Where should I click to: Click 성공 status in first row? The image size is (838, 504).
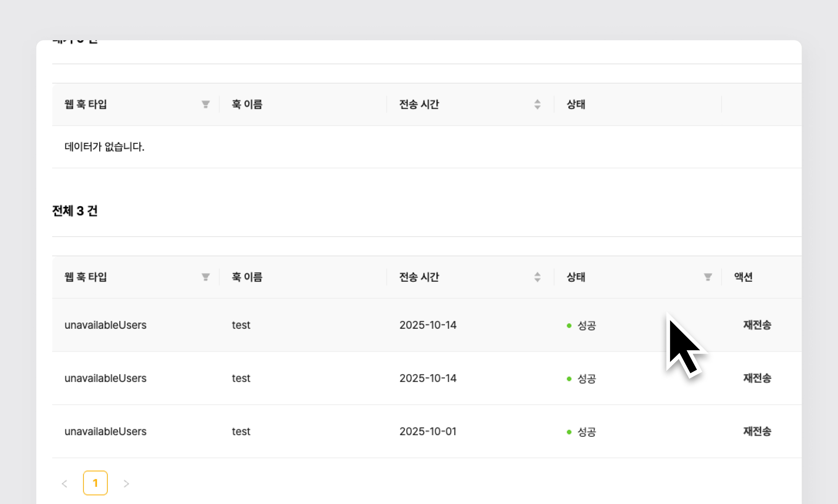[x=586, y=326]
